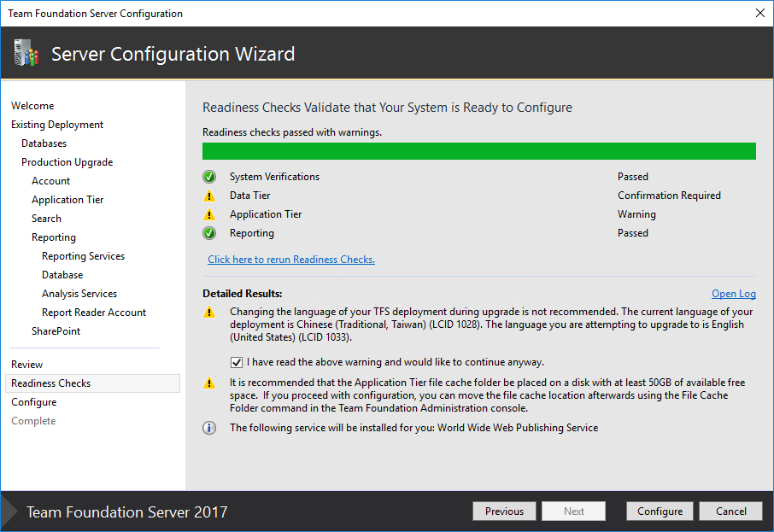Click the Reporting passed checkmark icon

(x=209, y=233)
